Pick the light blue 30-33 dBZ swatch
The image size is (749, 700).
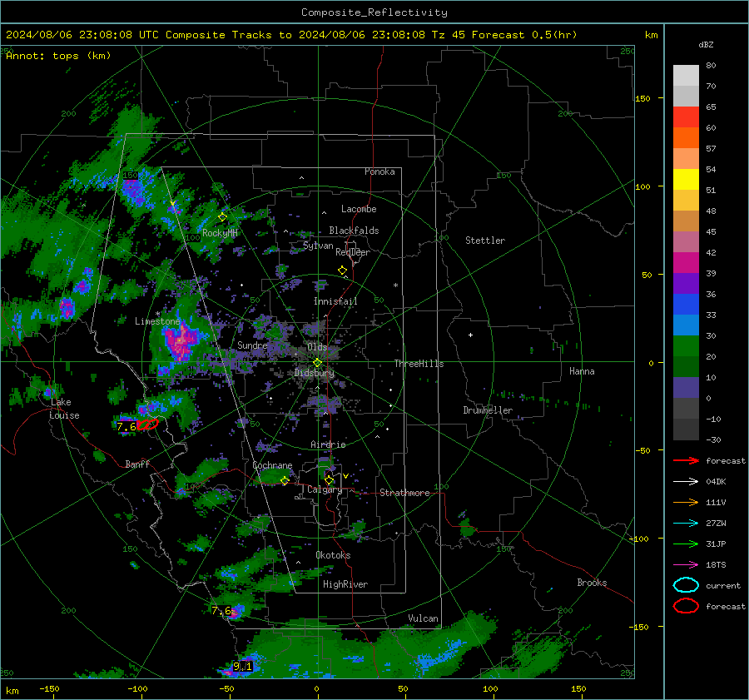[x=686, y=325]
